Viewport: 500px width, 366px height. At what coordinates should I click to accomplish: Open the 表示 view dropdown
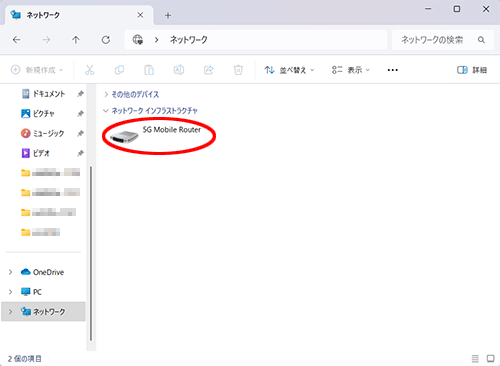[x=351, y=70]
